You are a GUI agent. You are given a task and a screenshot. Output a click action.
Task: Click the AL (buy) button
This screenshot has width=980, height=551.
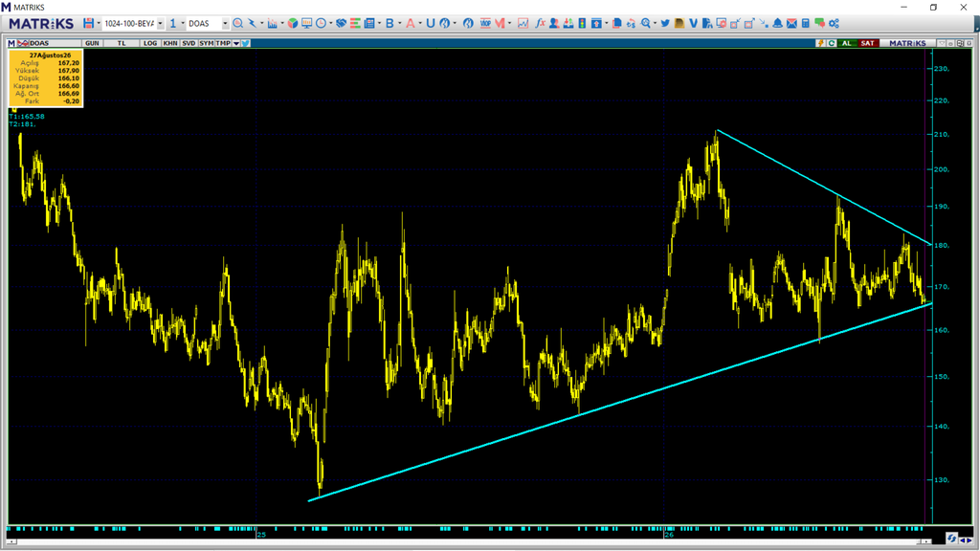846,43
